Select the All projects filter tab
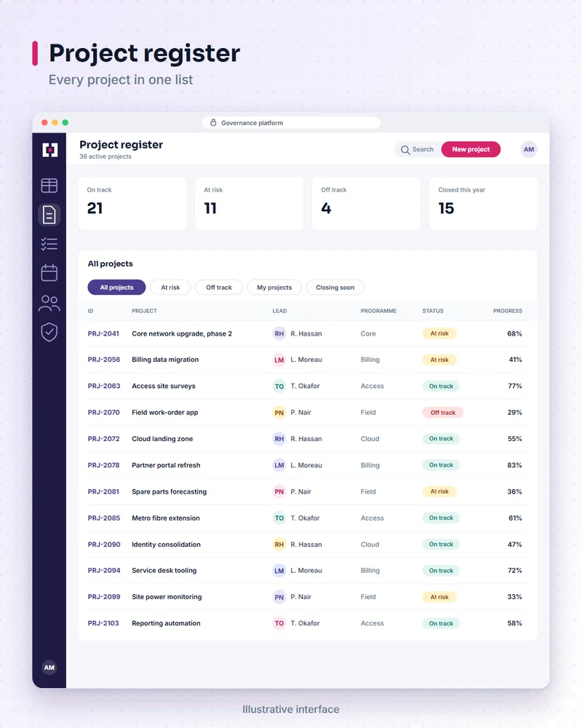The height and width of the screenshot is (728, 582). click(116, 288)
